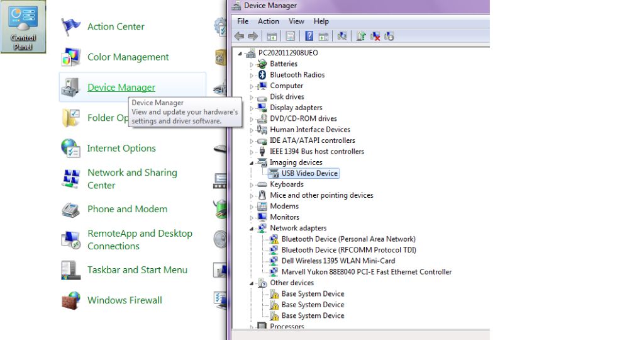Select Human Interface Devices category
The width and height of the screenshot is (644, 340).
pyautogui.click(x=309, y=130)
